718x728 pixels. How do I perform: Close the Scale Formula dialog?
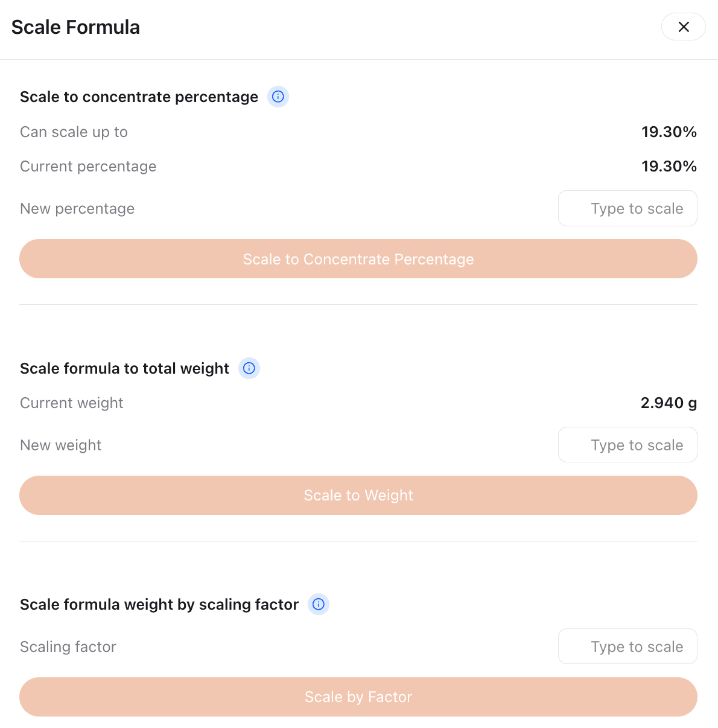(x=683, y=27)
